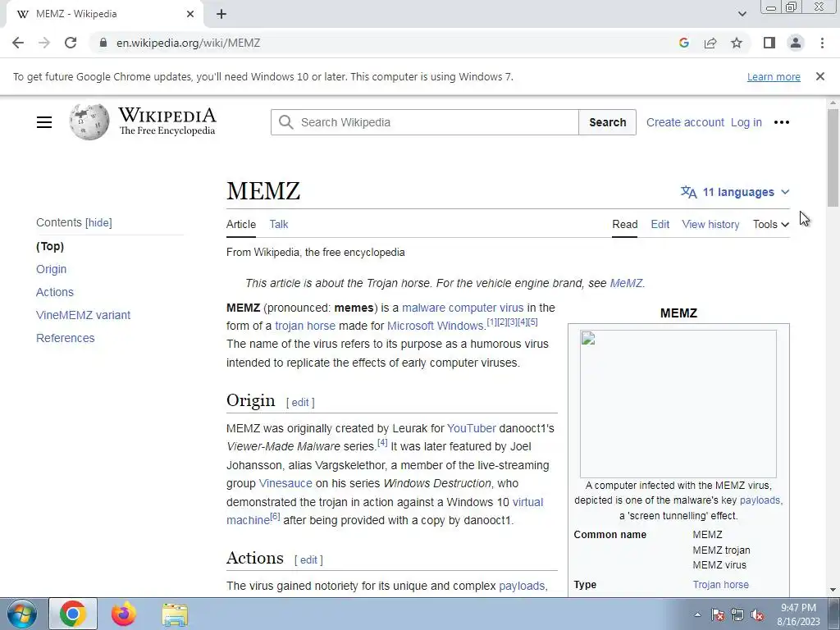Close the MEMZ - Wikipedia tab
Image resolution: width=840 pixels, height=630 pixels.
[x=190, y=14]
